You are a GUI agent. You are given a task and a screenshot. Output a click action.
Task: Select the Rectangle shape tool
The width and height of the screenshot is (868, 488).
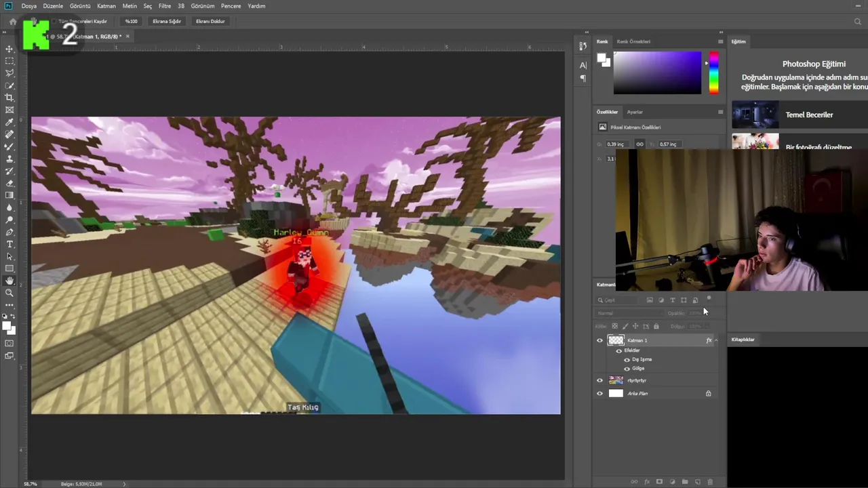[9, 268]
